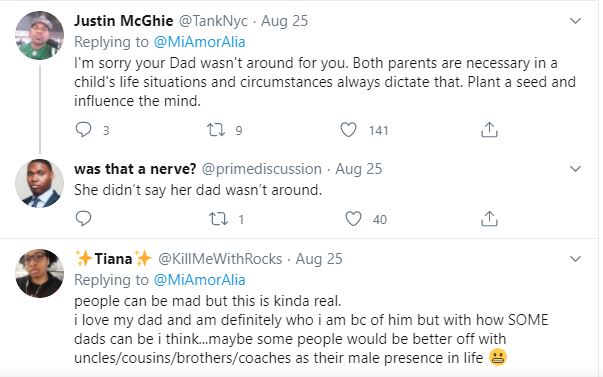
Task: Open @MiAmorAlia mention in Tiana's reply
Action: pyautogui.click(x=199, y=280)
